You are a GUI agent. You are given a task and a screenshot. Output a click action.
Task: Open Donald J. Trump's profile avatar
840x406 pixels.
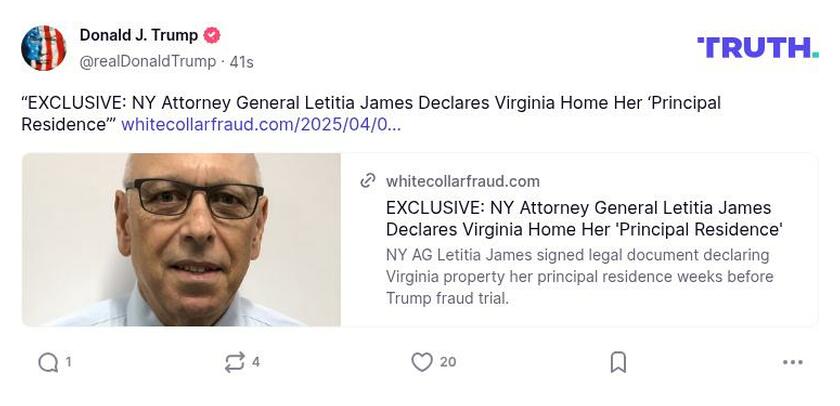click(44, 48)
